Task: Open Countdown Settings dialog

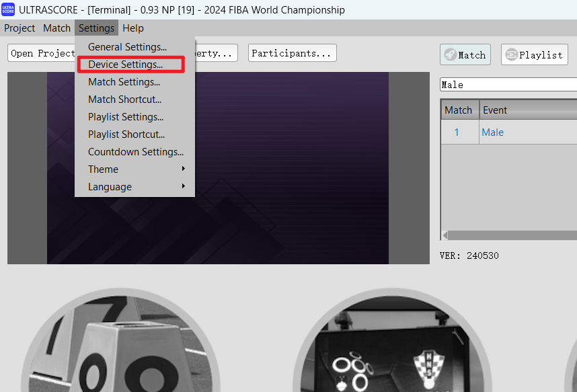Action: click(x=135, y=152)
